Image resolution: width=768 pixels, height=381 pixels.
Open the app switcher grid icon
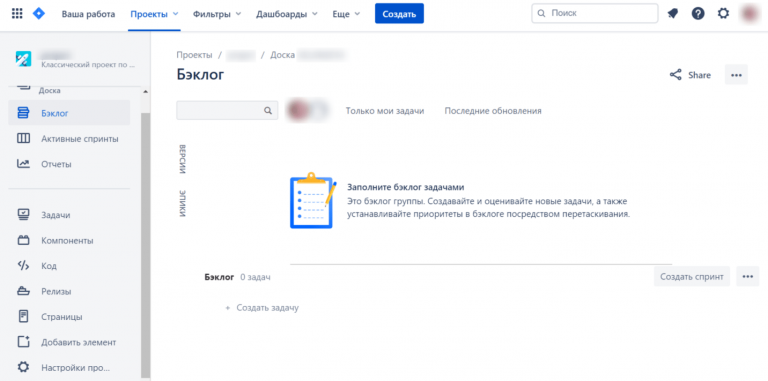(17, 14)
